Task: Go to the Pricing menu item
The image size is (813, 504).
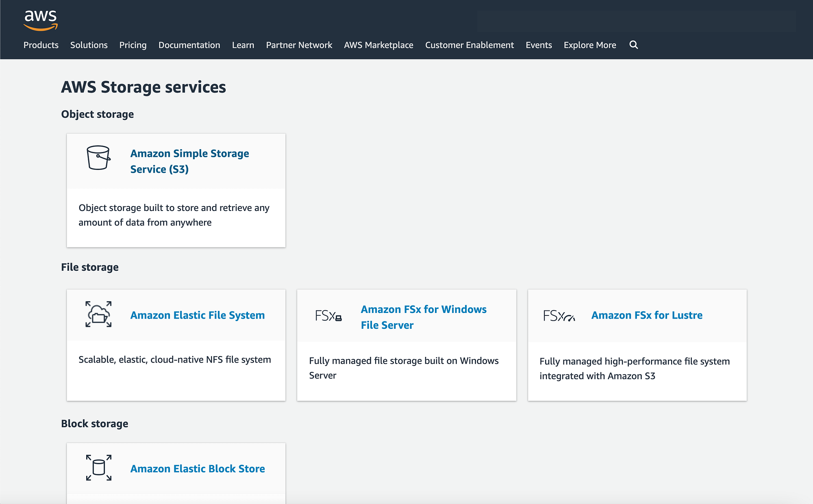Action: coord(133,45)
